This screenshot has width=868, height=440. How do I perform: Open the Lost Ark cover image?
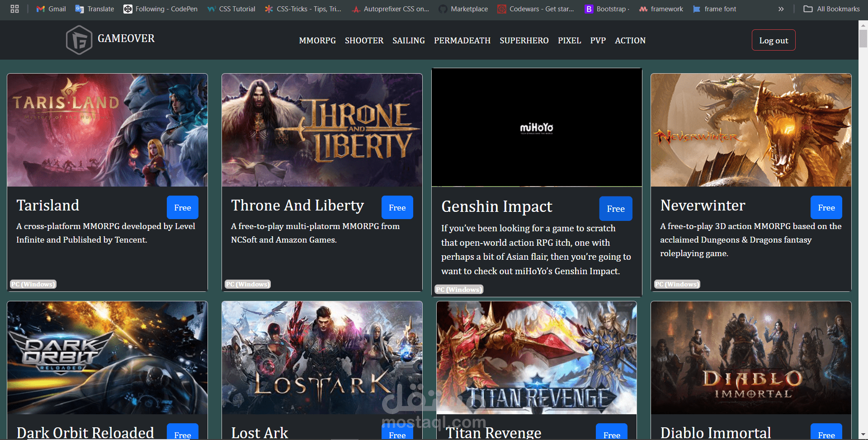pyautogui.click(x=322, y=358)
